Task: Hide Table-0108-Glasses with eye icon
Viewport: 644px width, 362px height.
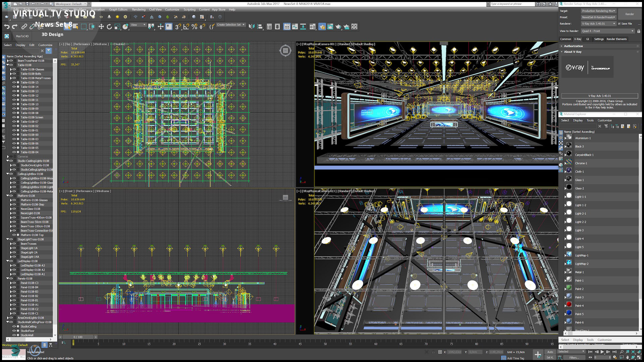Action: coord(14,69)
